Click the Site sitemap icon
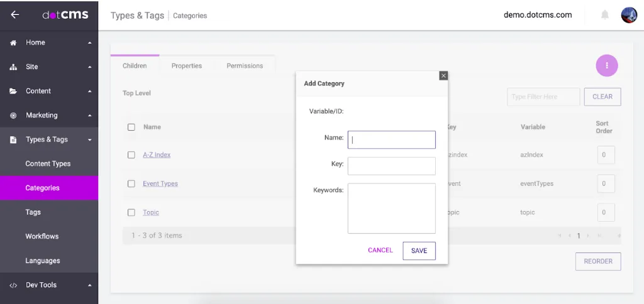Viewport: 644px width, 304px height. (x=13, y=67)
